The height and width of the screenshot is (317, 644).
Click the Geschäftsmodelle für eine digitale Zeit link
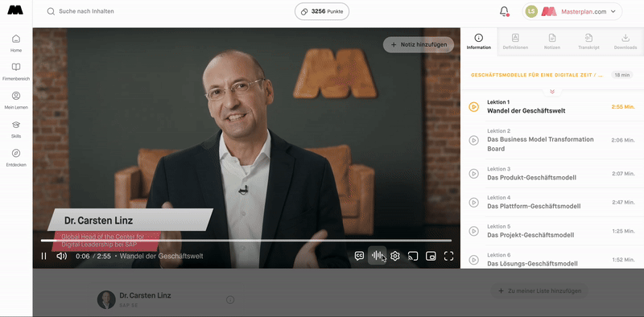pyautogui.click(x=537, y=75)
